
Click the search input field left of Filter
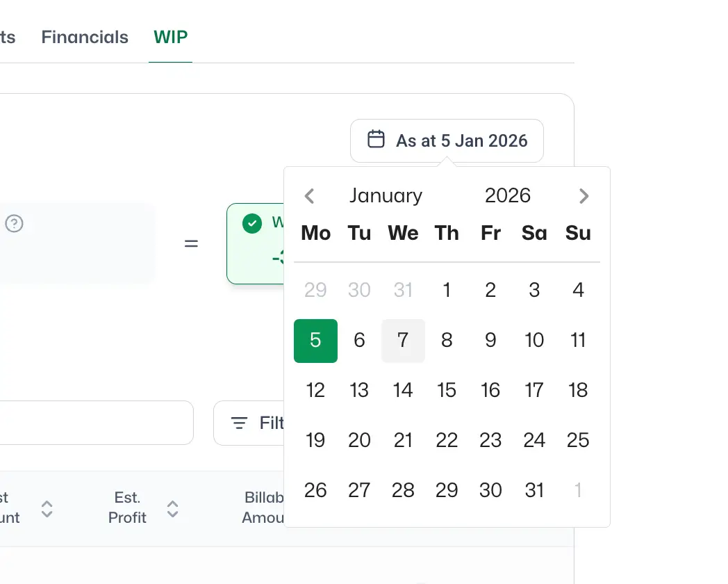95,423
